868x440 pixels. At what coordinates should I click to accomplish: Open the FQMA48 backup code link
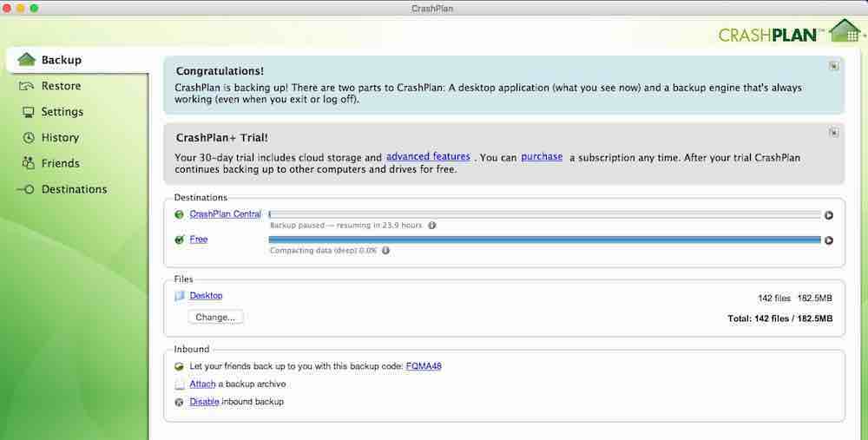(424, 366)
